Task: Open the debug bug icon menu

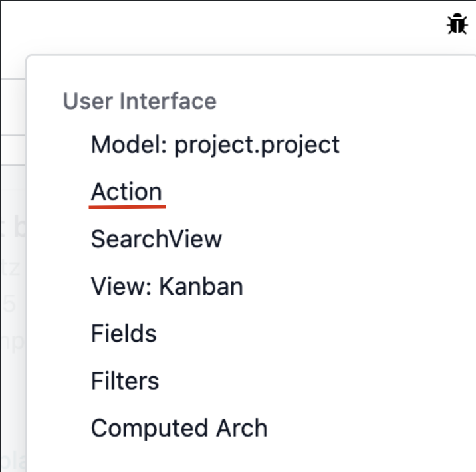Action: tap(457, 25)
